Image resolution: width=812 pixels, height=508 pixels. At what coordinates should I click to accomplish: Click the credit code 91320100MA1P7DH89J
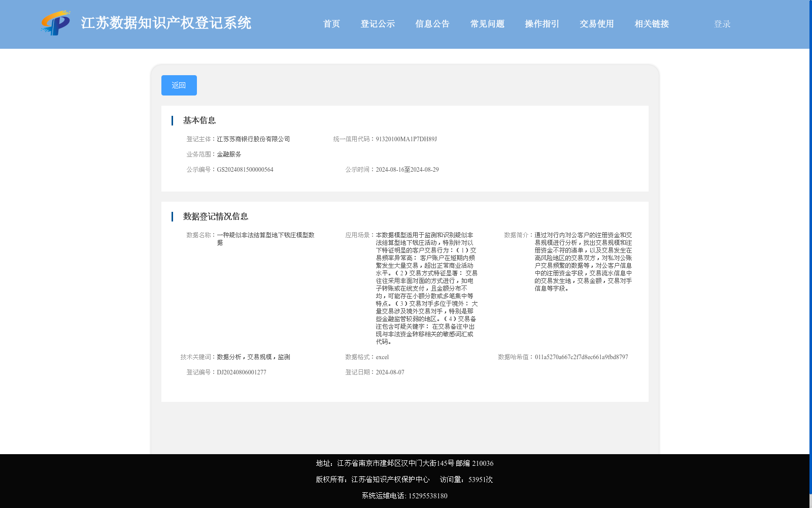coord(406,139)
